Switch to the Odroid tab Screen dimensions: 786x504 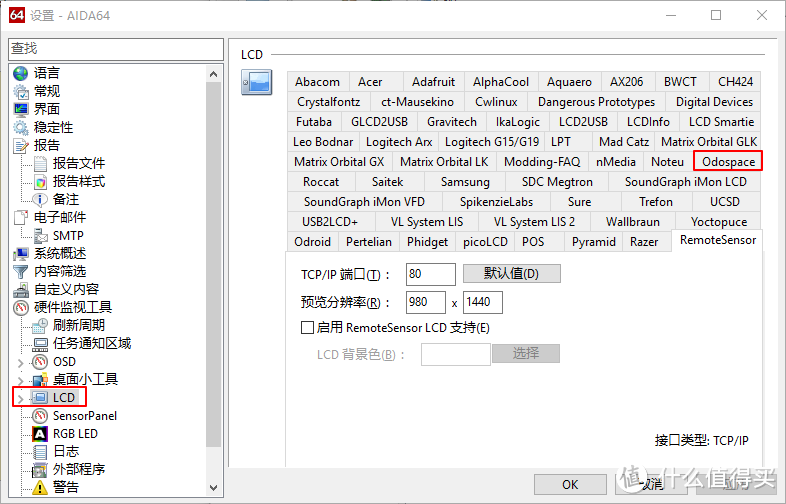[x=312, y=242]
